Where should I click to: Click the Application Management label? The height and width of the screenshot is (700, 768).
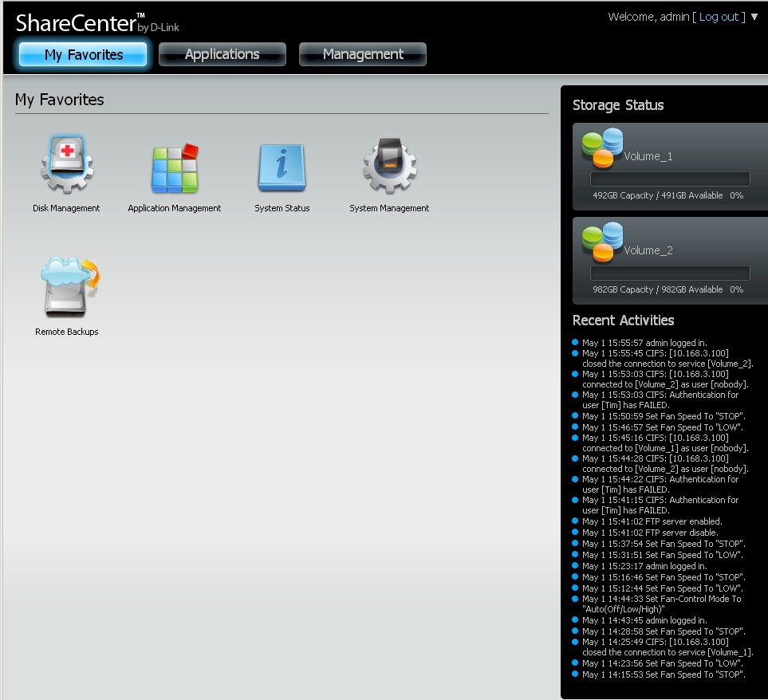[175, 208]
